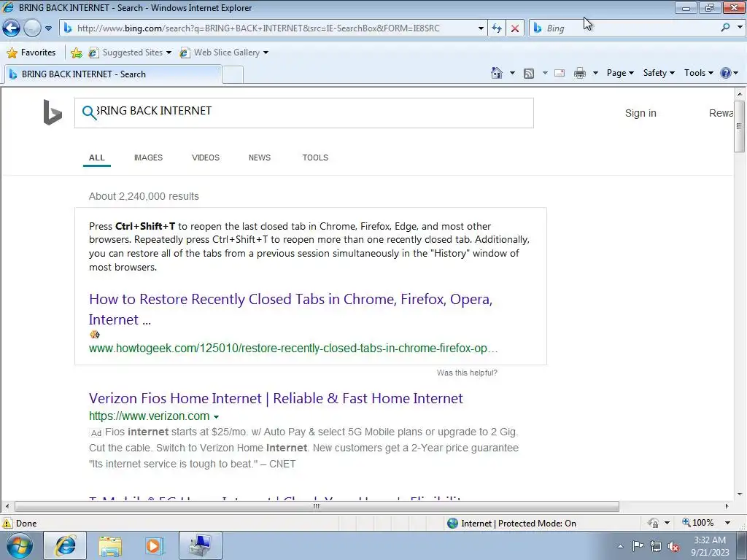Expand the address bar autocomplete dropdown
The image size is (747, 560).
481,28
